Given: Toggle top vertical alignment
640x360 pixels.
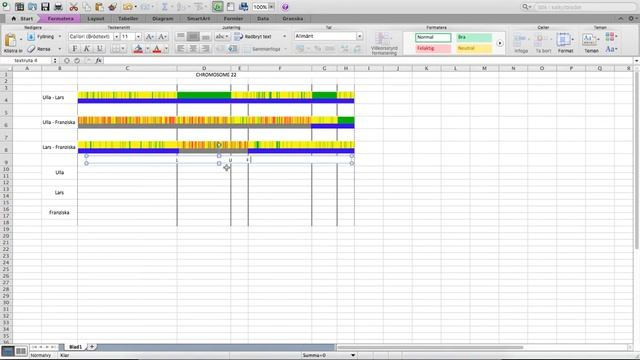Looking at the screenshot, I should tap(180, 37).
